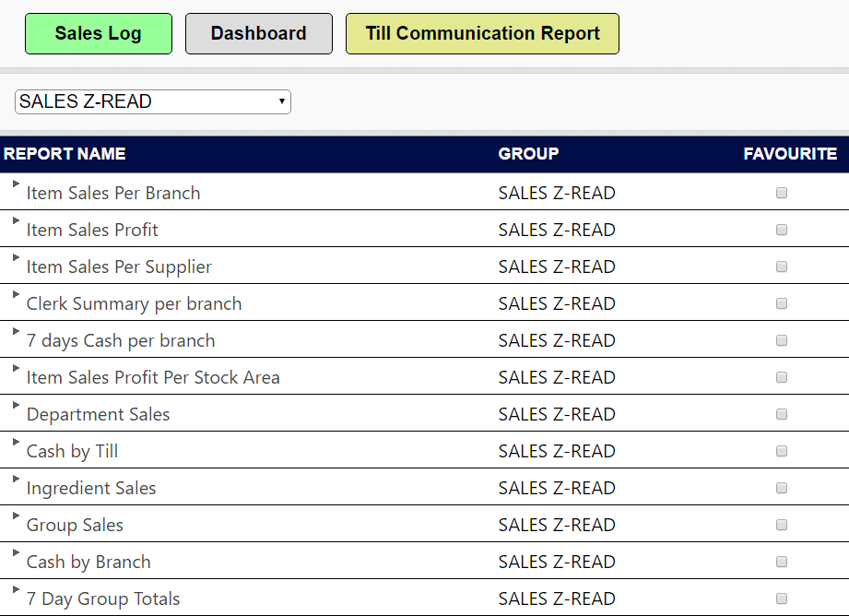Viewport: 849px width, 616px height.
Task: Open the 7 days Cash per branch report
Action: 120,340
